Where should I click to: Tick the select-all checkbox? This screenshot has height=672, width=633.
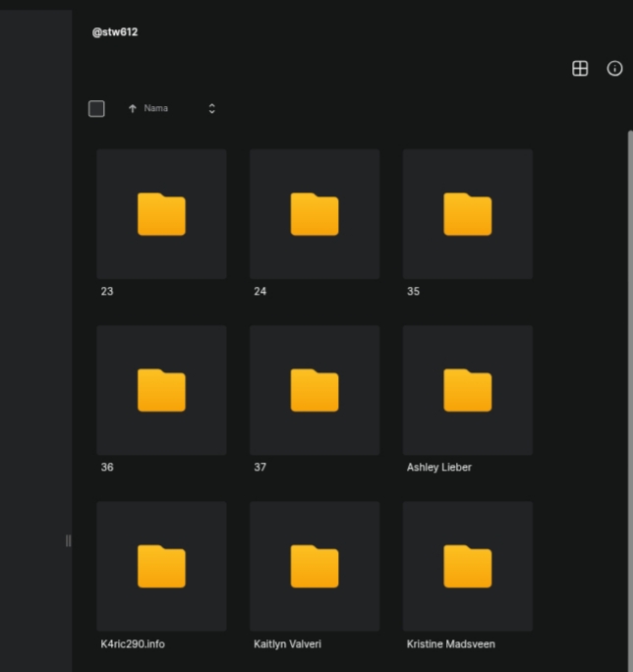click(96, 108)
